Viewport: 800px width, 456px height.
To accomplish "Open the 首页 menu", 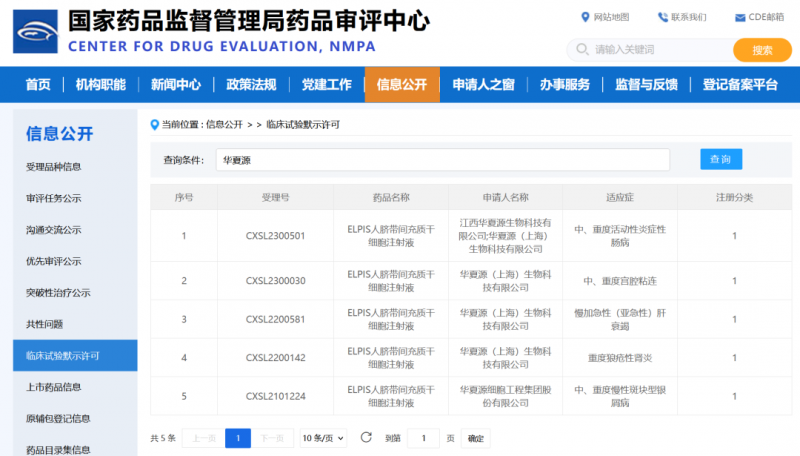I will 38,85.
